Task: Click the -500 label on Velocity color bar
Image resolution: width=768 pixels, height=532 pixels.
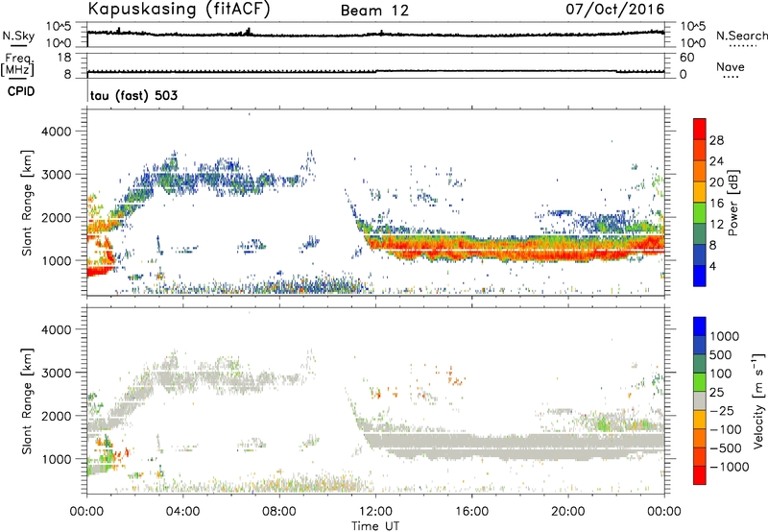Action: [x=725, y=447]
